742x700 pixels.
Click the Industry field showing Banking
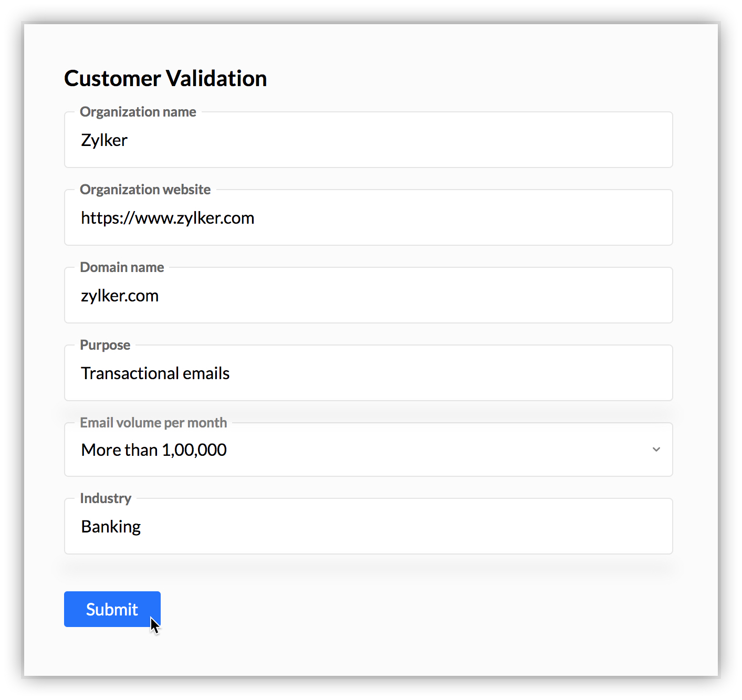[x=369, y=526]
